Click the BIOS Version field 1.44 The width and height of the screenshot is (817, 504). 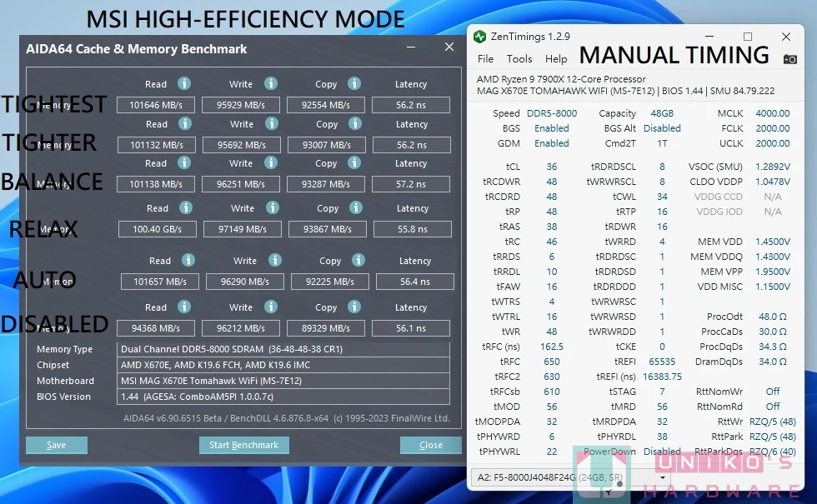[x=283, y=397]
